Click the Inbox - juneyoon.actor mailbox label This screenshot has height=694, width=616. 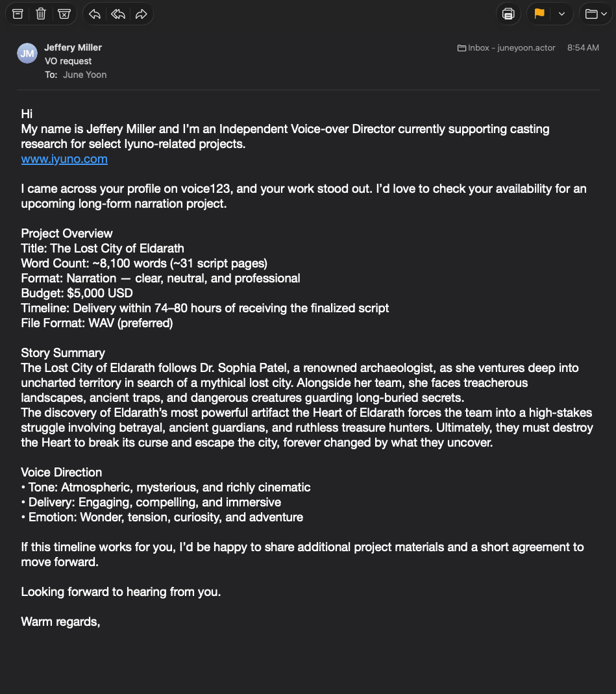coord(507,48)
